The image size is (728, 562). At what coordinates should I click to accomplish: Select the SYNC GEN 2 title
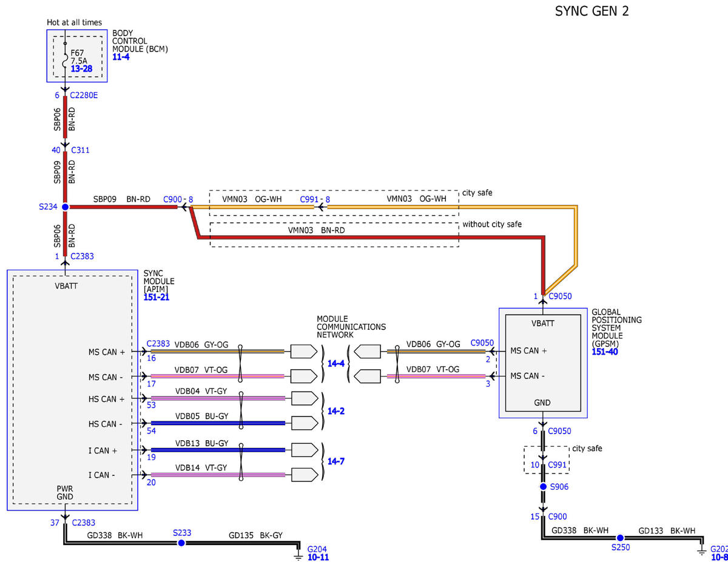[x=592, y=11]
